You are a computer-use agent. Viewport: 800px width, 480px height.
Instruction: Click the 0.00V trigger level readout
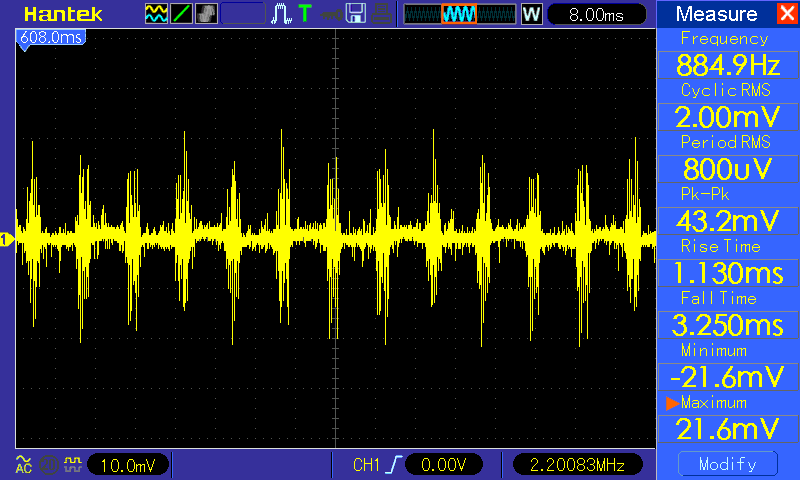pyautogui.click(x=443, y=465)
